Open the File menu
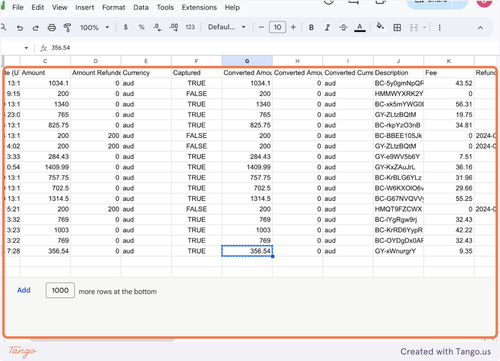 [18, 7]
